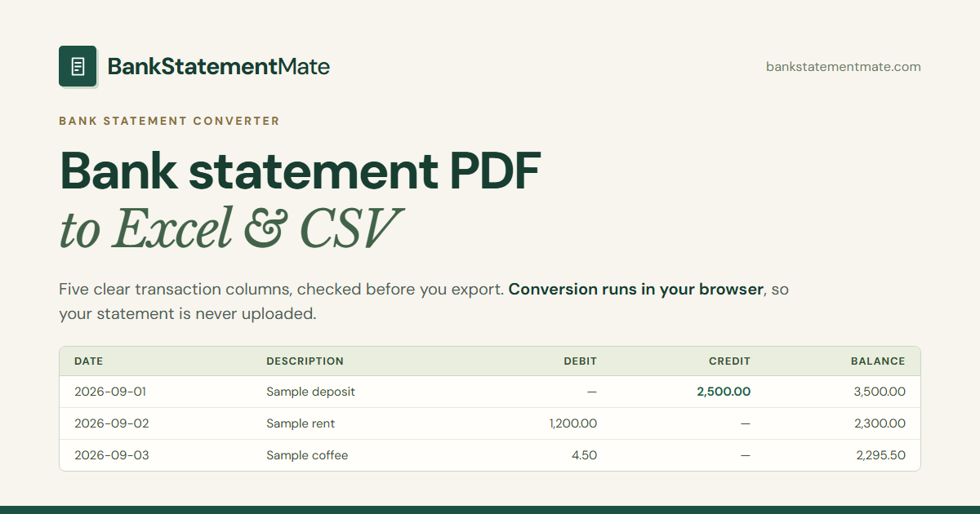Click the 1,200.00 debit value
Viewport: 980px width, 514px height.
click(573, 423)
